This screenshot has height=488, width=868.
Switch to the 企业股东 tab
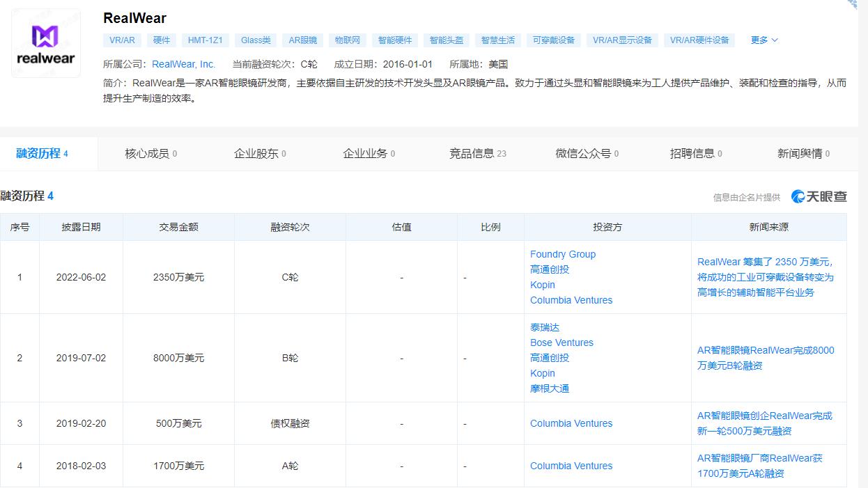tap(260, 154)
